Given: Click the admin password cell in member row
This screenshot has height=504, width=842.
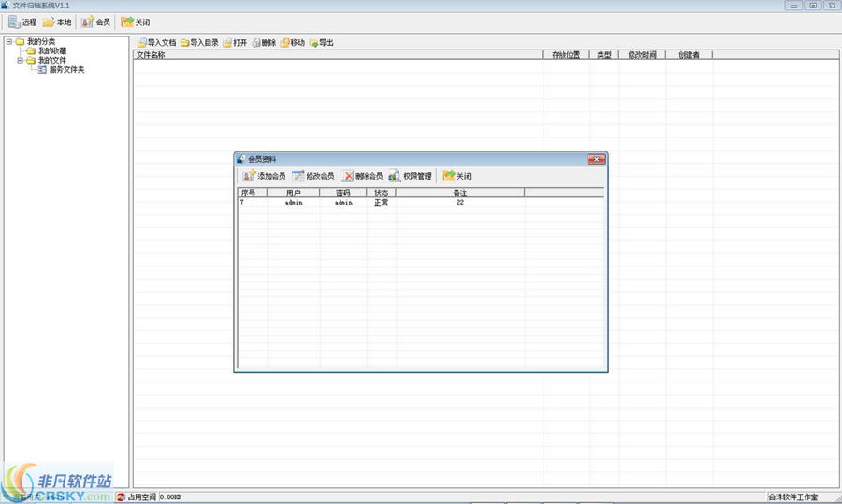Looking at the screenshot, I should point(343,202).
